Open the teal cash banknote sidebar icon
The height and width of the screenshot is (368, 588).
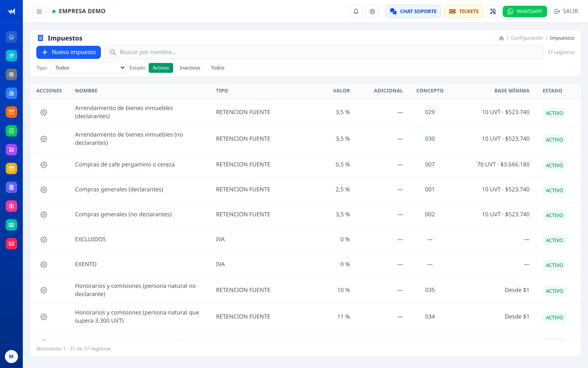point(11,225)
